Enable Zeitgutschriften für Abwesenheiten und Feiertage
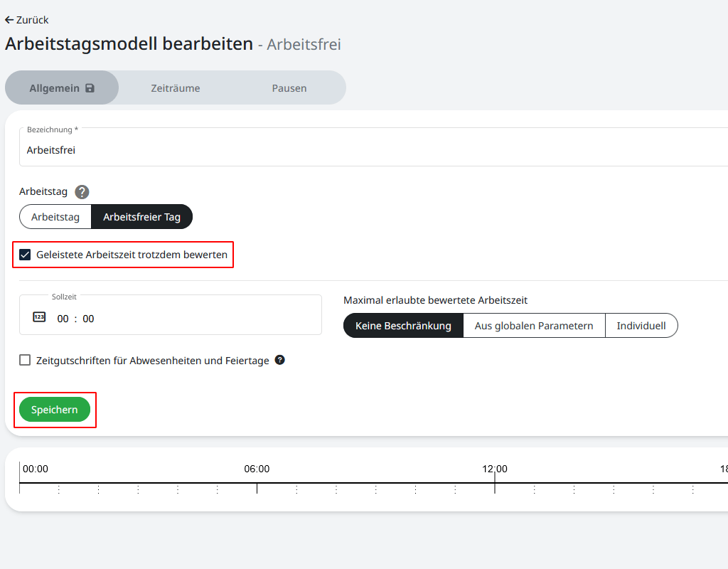 tap(26, 361)
